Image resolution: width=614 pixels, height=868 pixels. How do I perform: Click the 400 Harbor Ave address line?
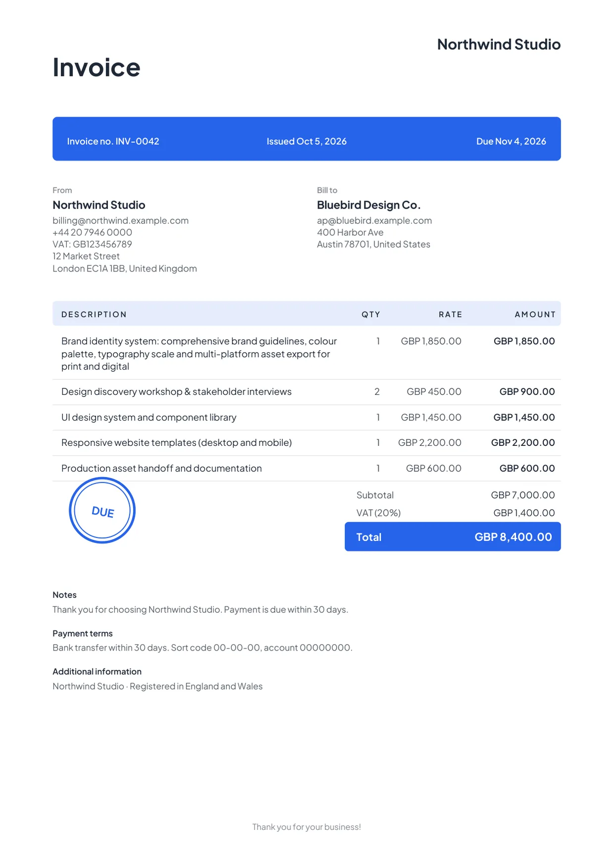coord(350,232)
